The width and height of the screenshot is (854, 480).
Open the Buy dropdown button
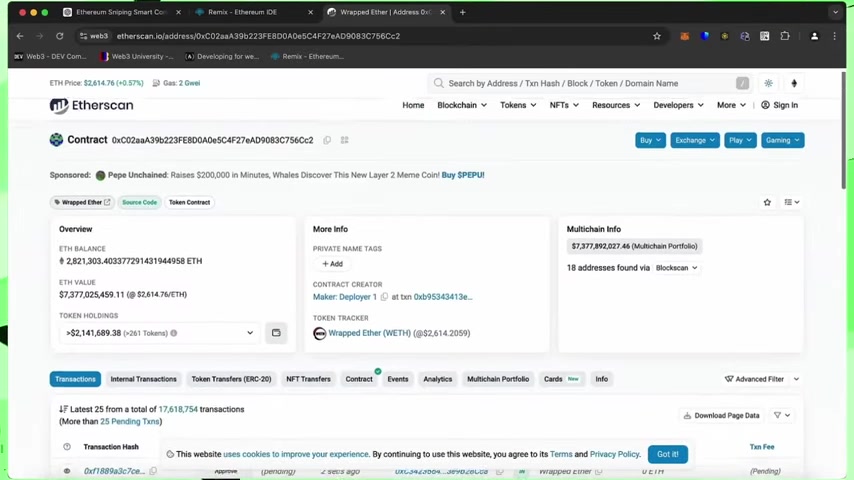[650, 140]
